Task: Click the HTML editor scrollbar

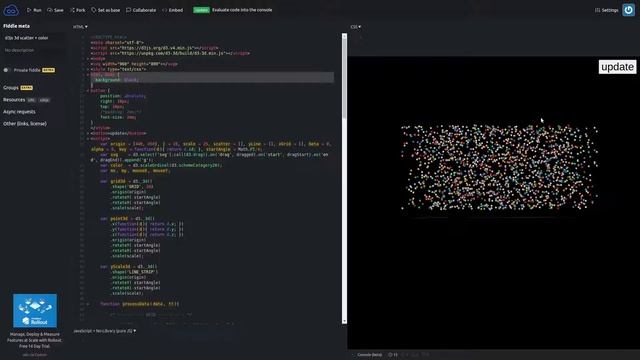Action: [344, 78]
